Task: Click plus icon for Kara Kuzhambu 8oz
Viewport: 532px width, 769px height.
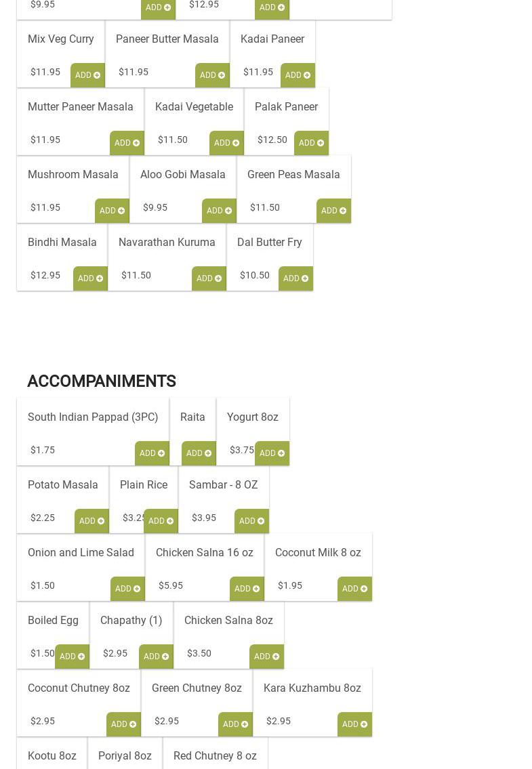Action: tap(364, 724)
